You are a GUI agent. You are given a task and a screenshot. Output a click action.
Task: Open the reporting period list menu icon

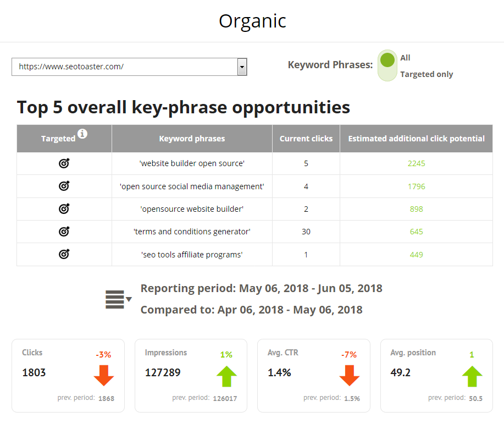click(x=115, y=299)
